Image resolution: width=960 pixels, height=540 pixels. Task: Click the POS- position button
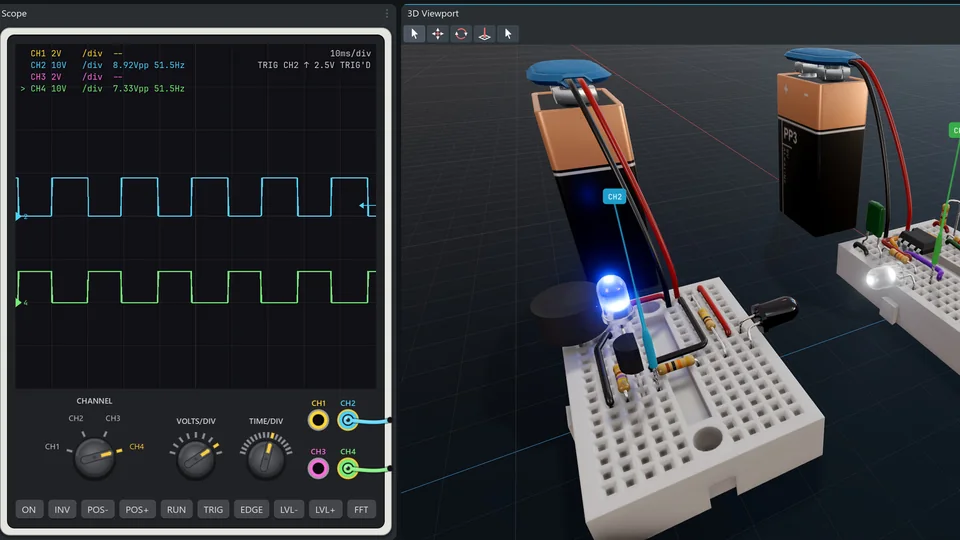pos(97,509)
